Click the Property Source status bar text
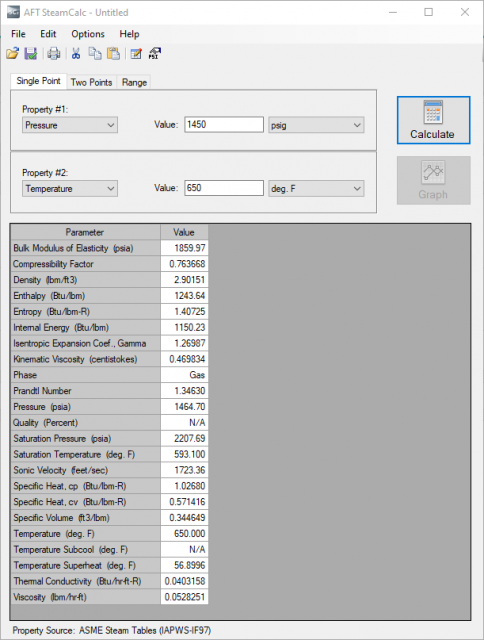 [x=112, y=631]
